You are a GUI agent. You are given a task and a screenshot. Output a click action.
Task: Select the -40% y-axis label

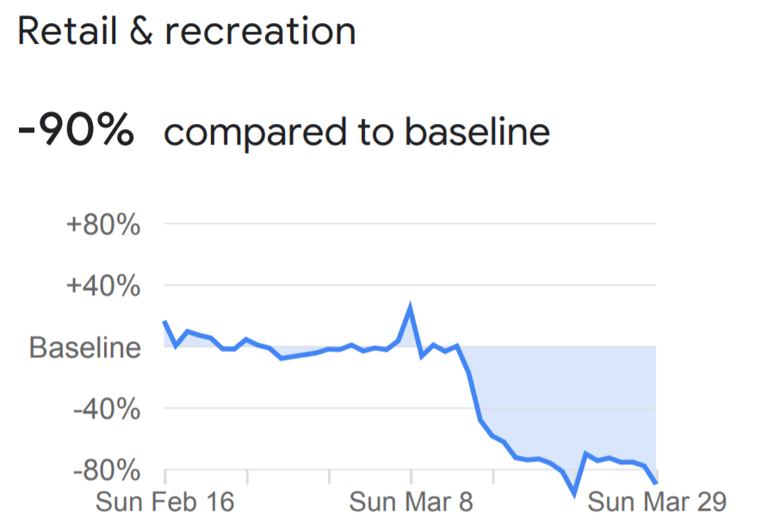pyautogui.click(x=106, y=408)
